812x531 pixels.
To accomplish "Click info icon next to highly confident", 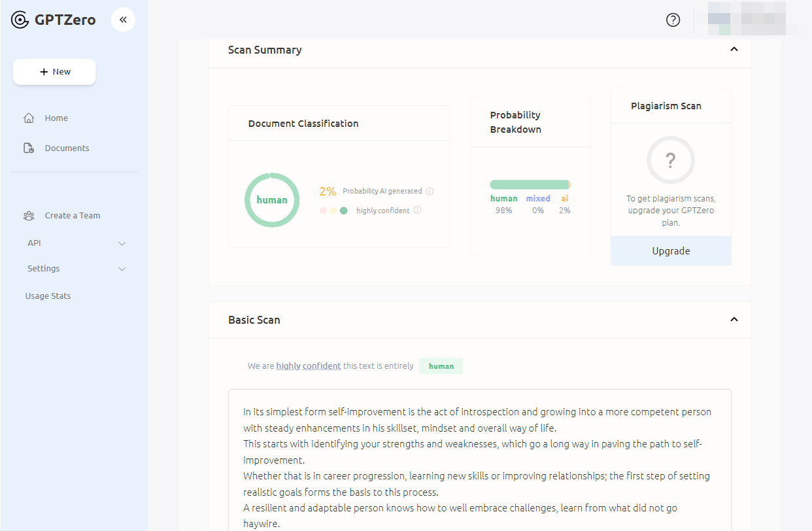I will tap(417, 211).
